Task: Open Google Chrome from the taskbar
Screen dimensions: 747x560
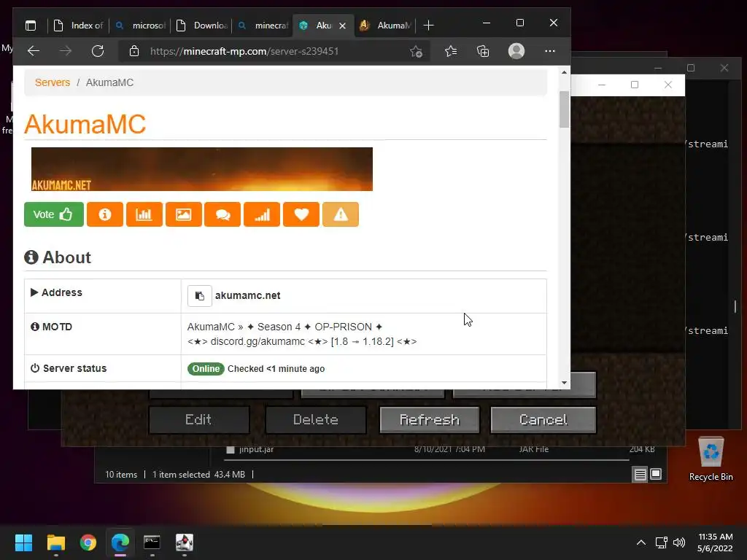Action: 88,542
